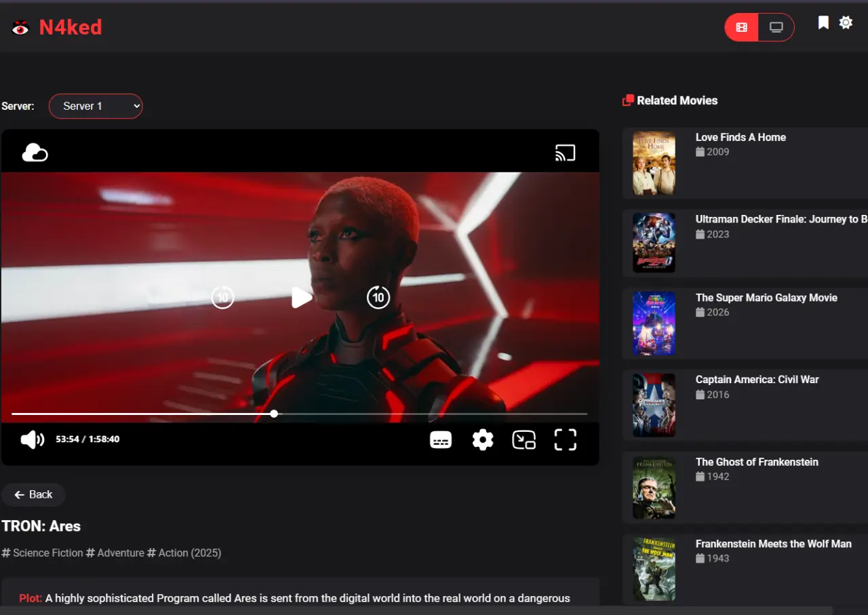
Task: Open the bookmarks icon in header
Action: pos(823,23)
